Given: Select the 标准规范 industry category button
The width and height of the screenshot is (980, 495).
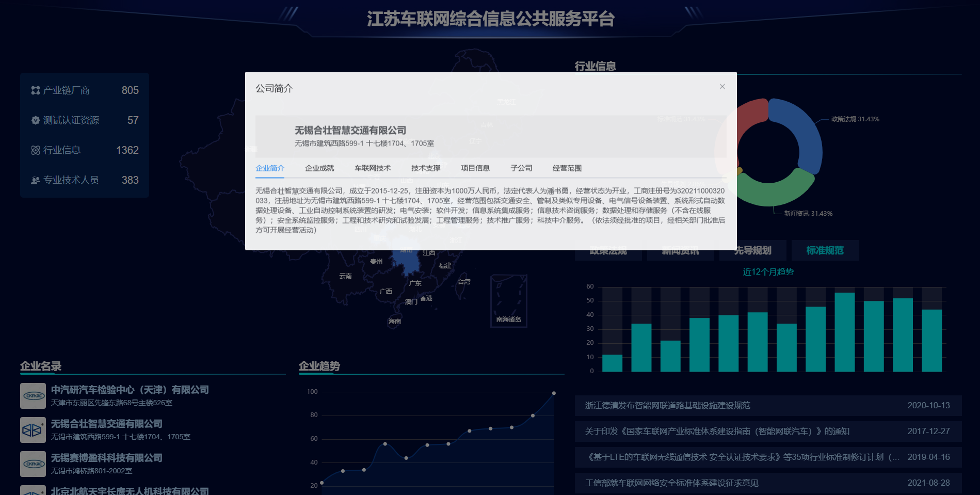Looking at the screenshot, I should click(825, 250).
